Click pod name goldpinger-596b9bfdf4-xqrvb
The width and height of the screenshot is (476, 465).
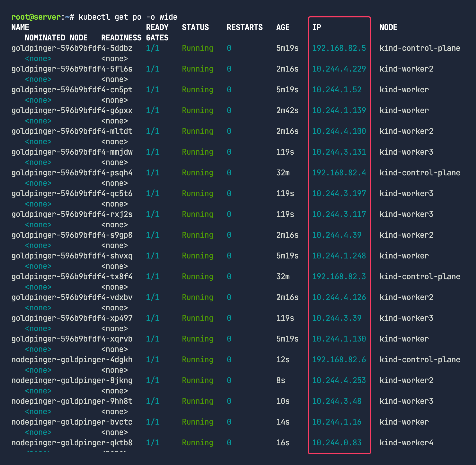pos(72,339)
